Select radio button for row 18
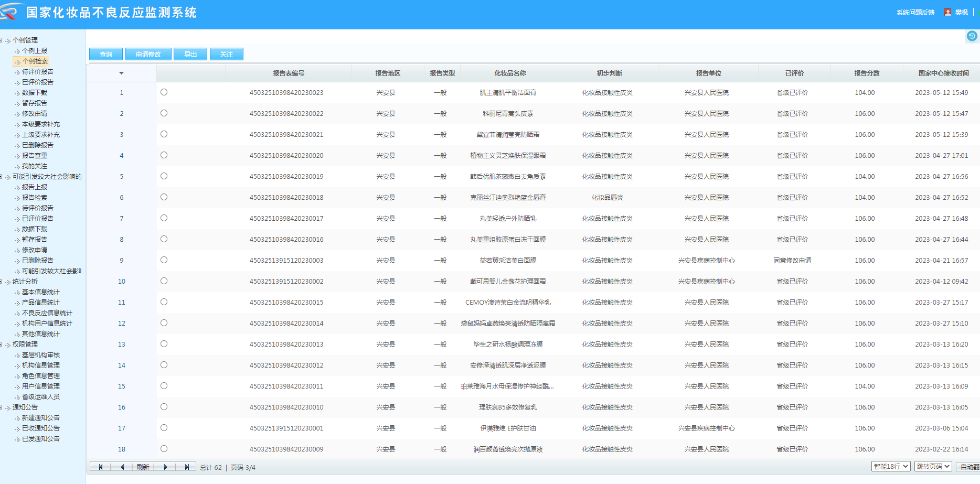Viewport: 980px width, 484px height. click(x=164, y=449)
